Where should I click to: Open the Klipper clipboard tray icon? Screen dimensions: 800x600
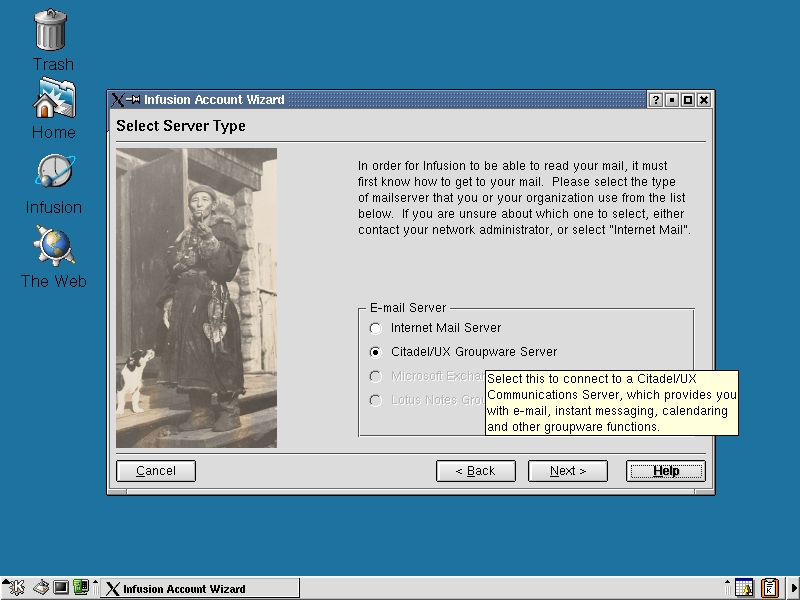point(770,588)
